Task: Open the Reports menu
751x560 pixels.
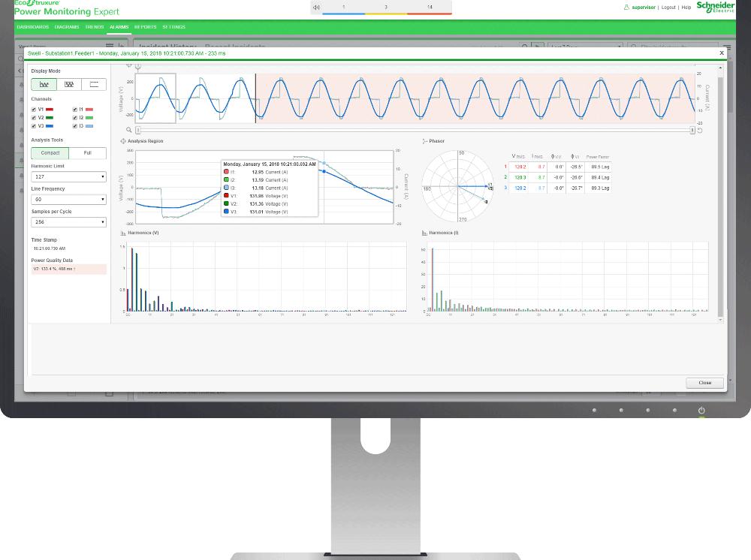Action: (x=145, y=27)
